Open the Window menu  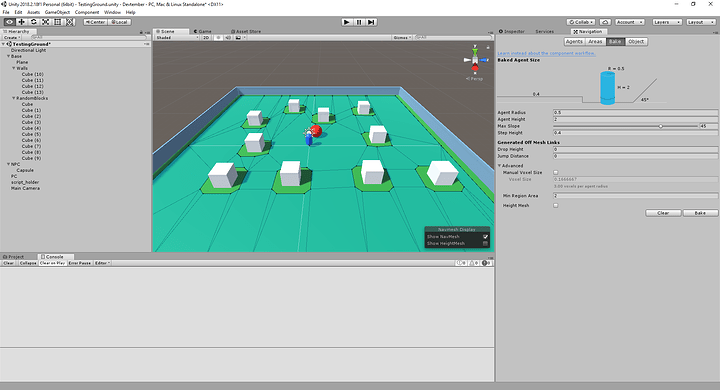[x=112, y=12]
